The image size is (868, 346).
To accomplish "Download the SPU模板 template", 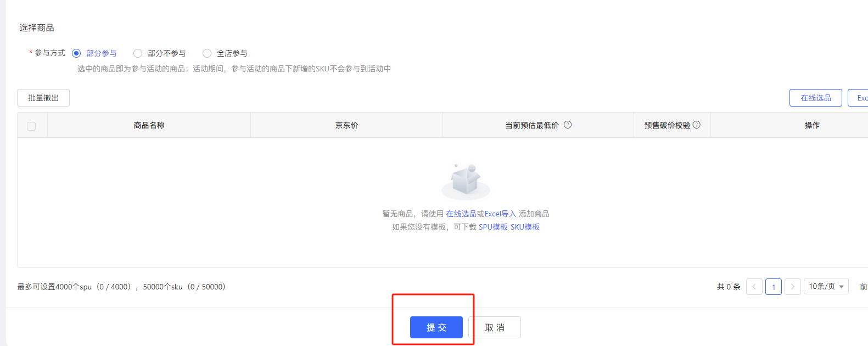I will tap(493, 227).
